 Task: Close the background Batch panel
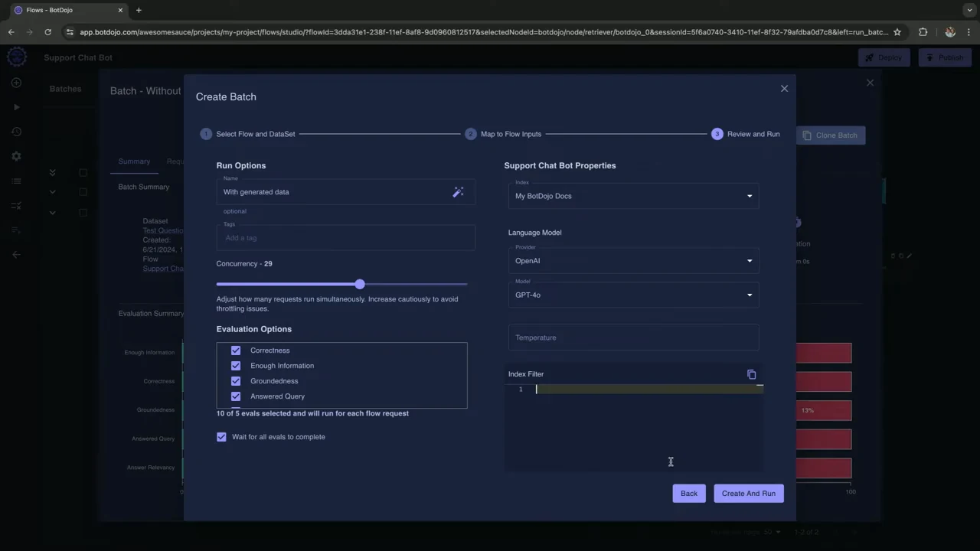(x=870, y=83)
